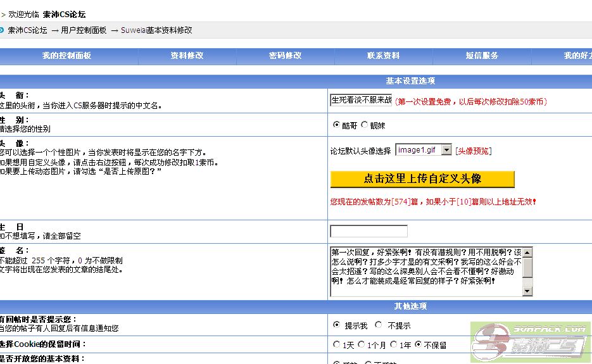The height and width of the screenshot is (364, 592).
Task: Open the 我的控制面板 tab
Action: click(66, 56)
